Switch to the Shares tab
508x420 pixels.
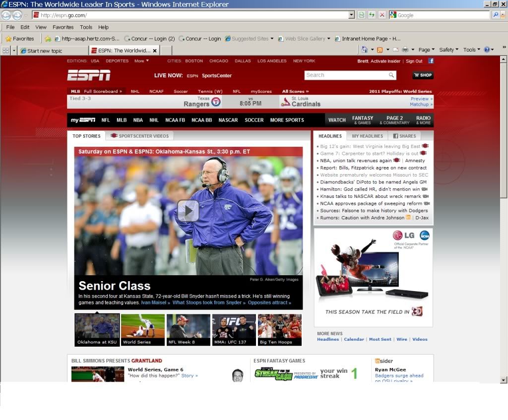coord(405,136)
